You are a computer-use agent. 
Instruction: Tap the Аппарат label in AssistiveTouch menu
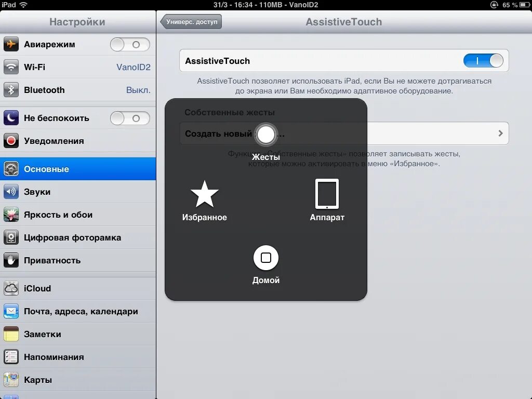[327, 218]
